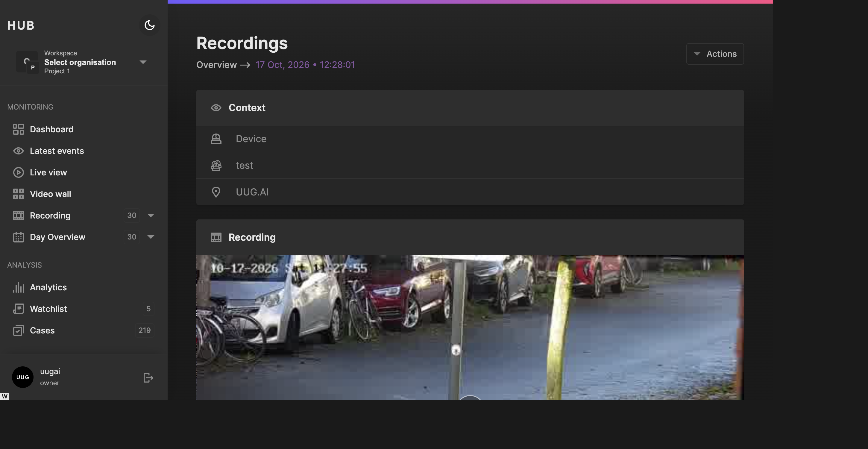Click the Cases count badge 219
868x449 pixels.
pos(145,331)
